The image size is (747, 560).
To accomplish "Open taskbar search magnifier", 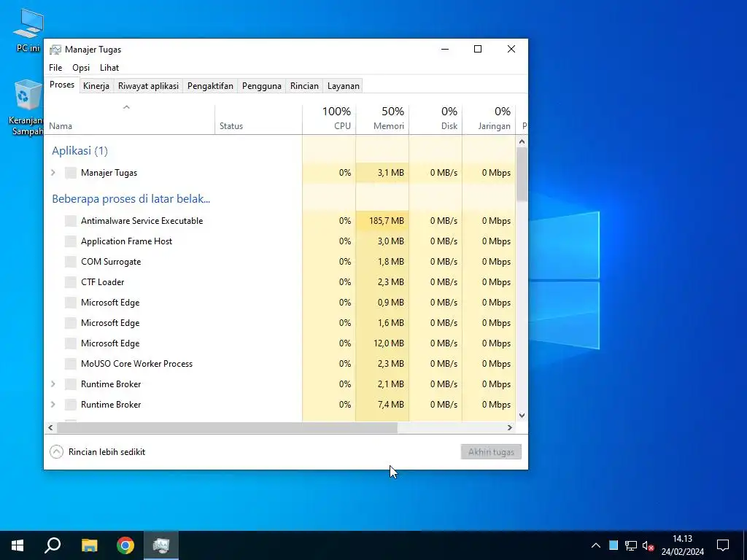I will tap(53, 545).
